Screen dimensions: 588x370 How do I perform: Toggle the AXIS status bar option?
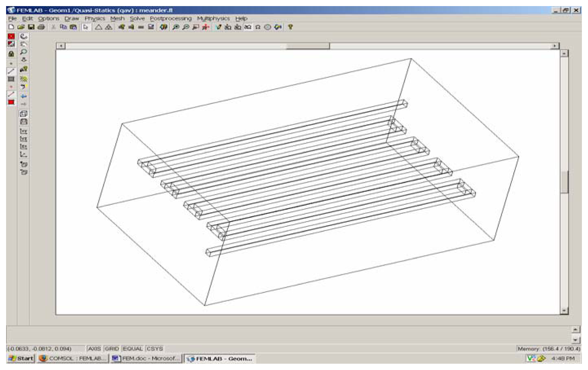[94, 348]
